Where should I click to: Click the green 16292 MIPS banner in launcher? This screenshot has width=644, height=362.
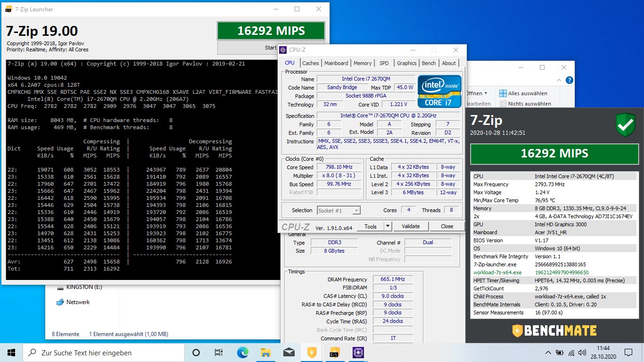tap(271, 31)
